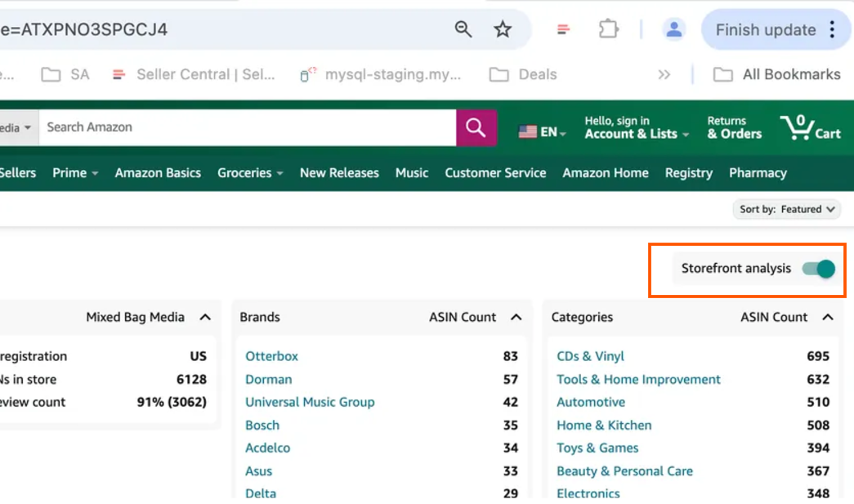Viewport: 854px width, 504px height.
Task: Click into the Search Amazon field
Action: pos(245,127)
